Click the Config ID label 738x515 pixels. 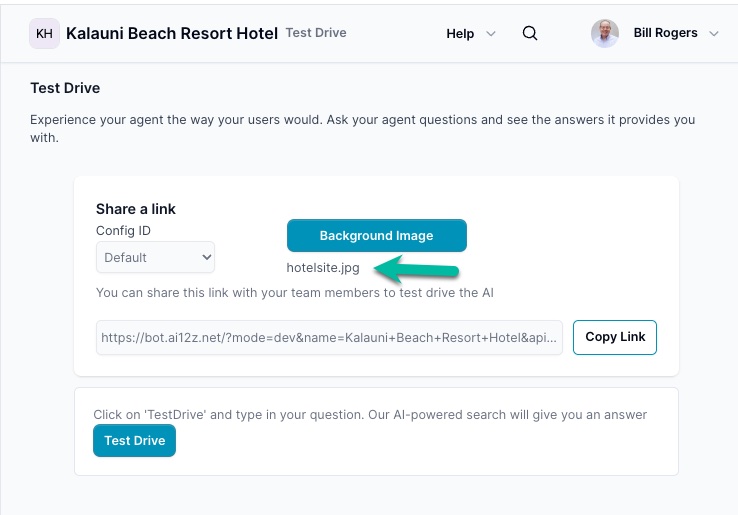[x=123, y=231]
